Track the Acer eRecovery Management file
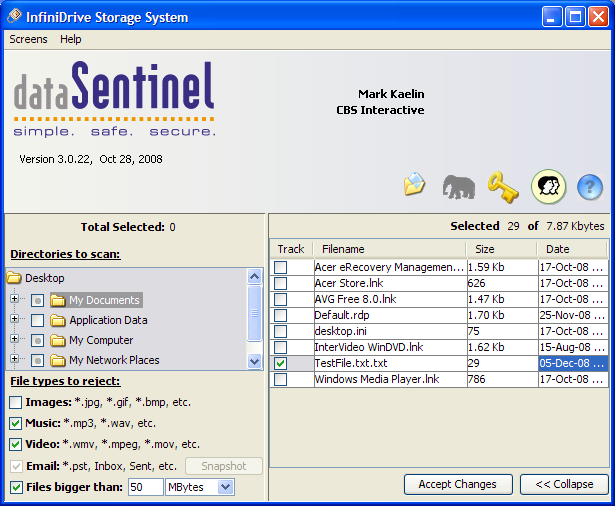 [x=280, y=267]
